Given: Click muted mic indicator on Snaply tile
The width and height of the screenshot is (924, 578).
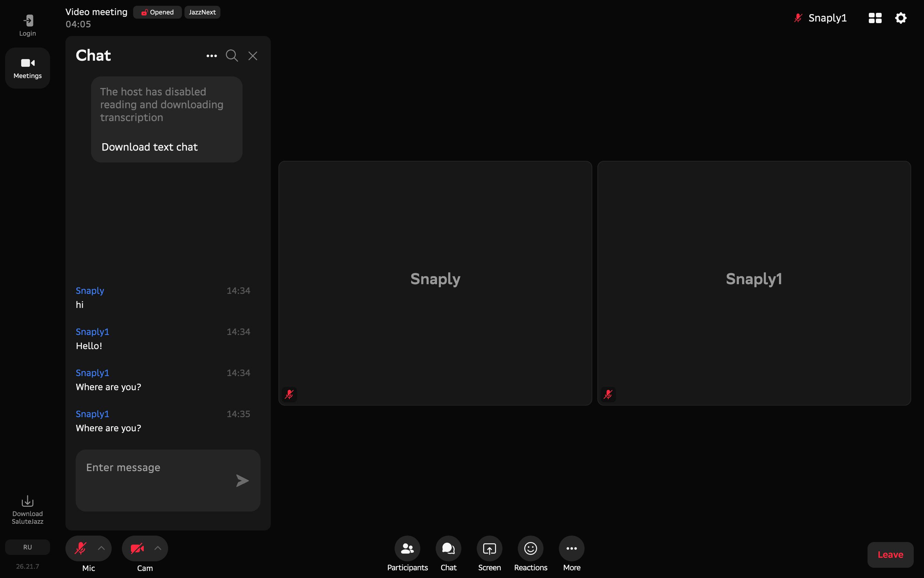Looking at the screenshot, I should [x=289, y=394].
